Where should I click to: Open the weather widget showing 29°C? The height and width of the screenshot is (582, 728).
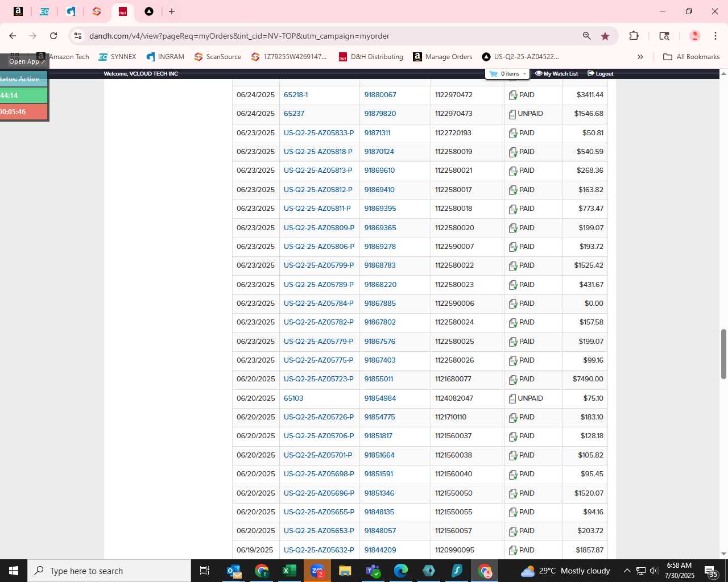pyautogui.click(x=565, y=571)
